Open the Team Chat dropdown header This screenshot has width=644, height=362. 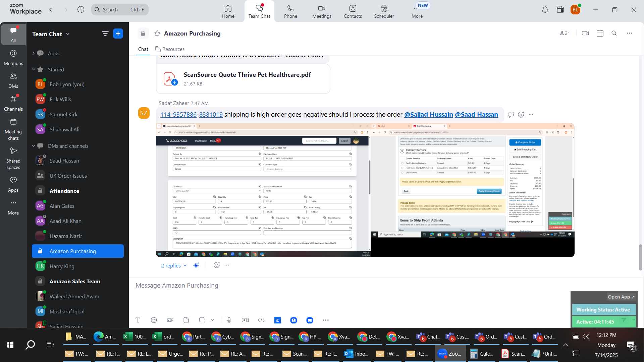(x=51, y=34)
